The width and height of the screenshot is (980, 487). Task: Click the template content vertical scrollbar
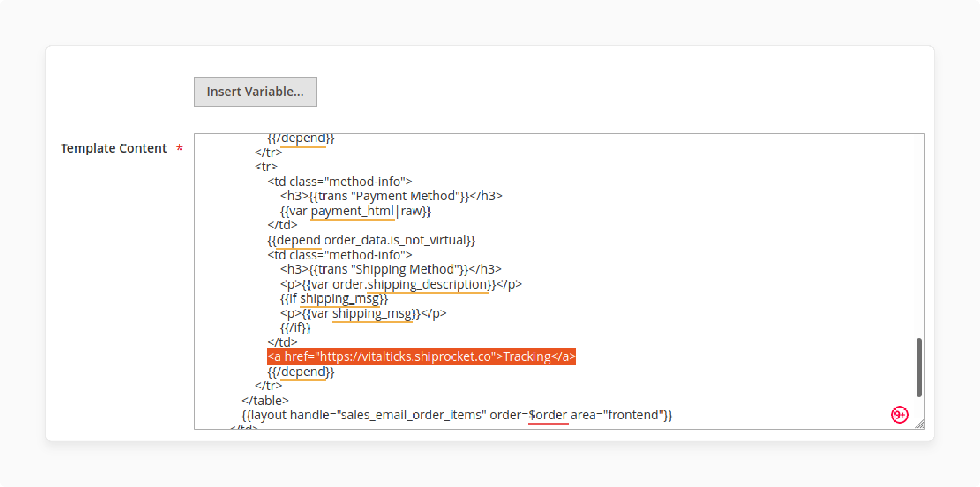[x=919, y=367]
